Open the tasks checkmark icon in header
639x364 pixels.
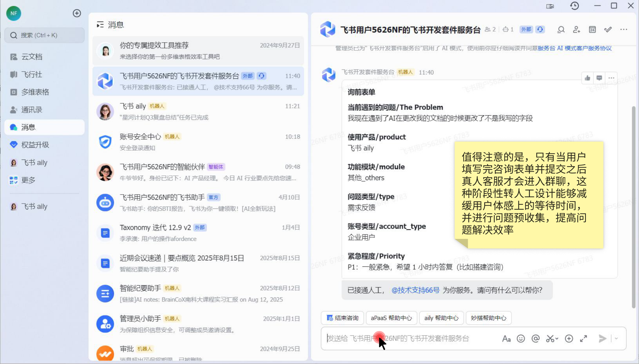point(608,30)
